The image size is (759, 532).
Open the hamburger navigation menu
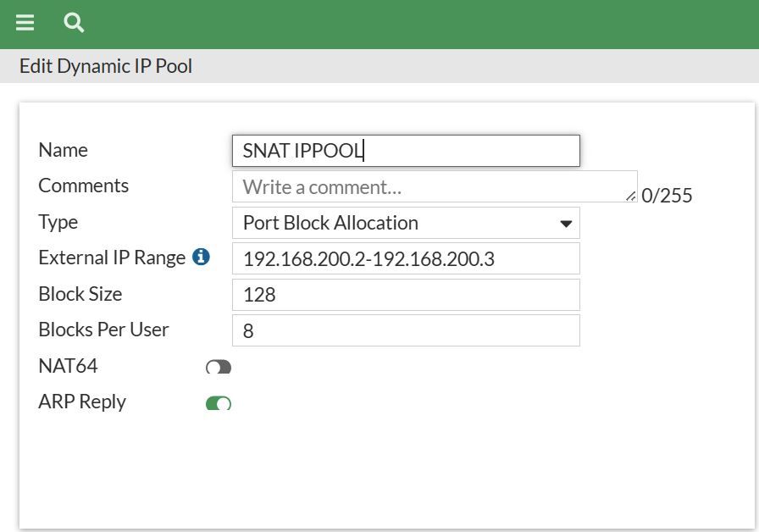click(25, 23)
